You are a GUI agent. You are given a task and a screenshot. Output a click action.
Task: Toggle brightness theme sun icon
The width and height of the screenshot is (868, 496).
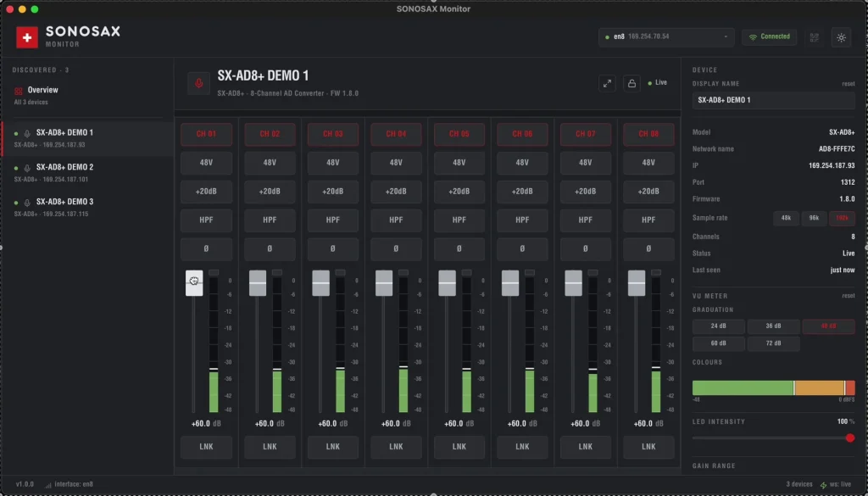coord(841,37)
